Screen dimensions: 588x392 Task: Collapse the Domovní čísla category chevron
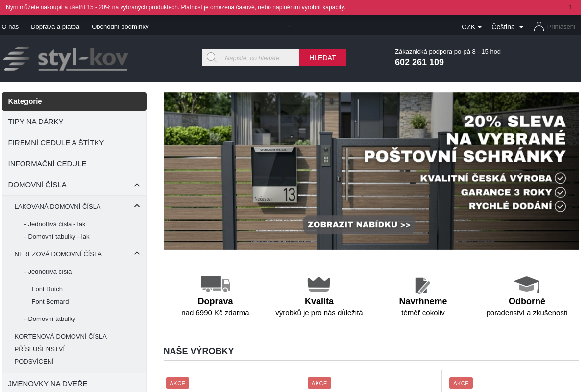click(137, 185)
